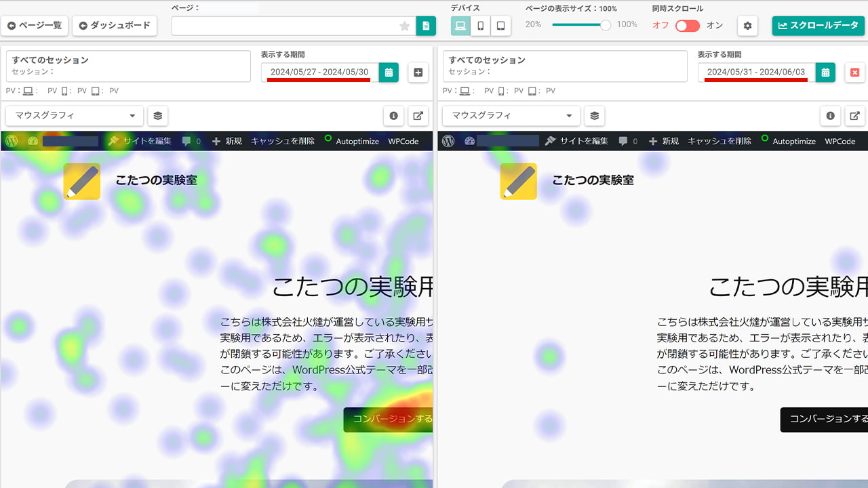Open the ダッシュボード button
Viewport: 868px width, 488px height.
coord(115,26)
